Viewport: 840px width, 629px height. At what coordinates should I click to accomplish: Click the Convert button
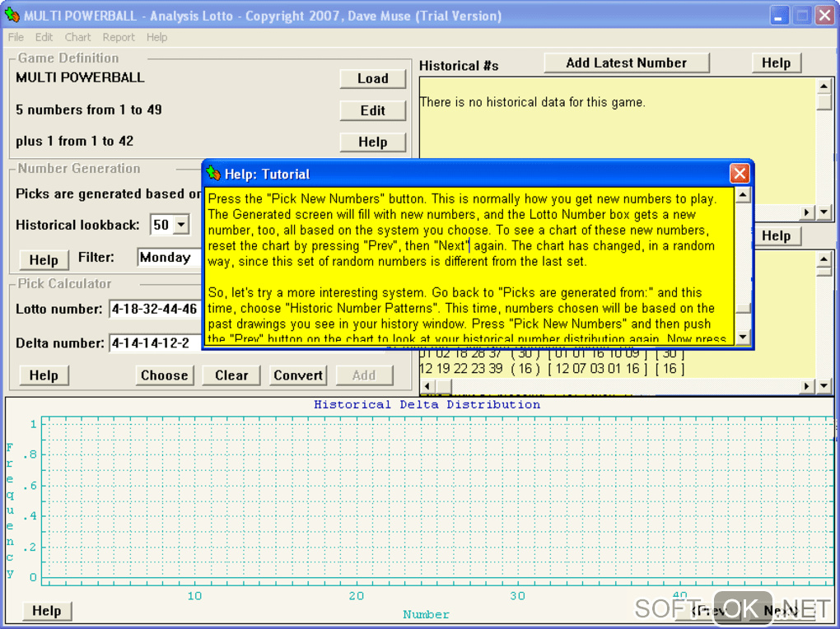point(298,375)
